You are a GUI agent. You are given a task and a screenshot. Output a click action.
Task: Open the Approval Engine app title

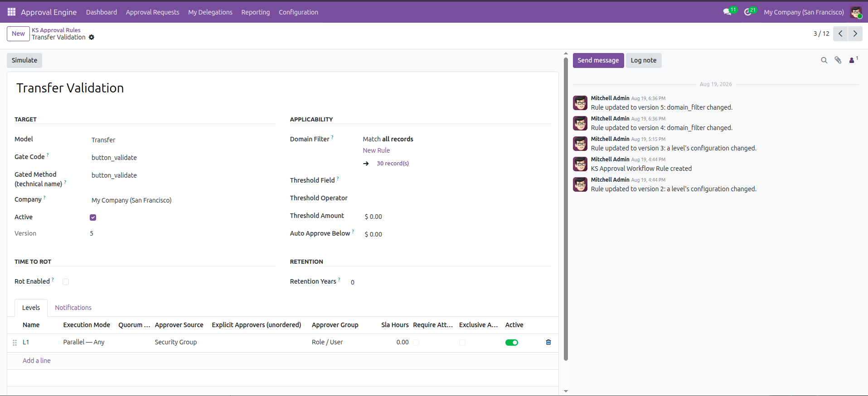point(49,12)
